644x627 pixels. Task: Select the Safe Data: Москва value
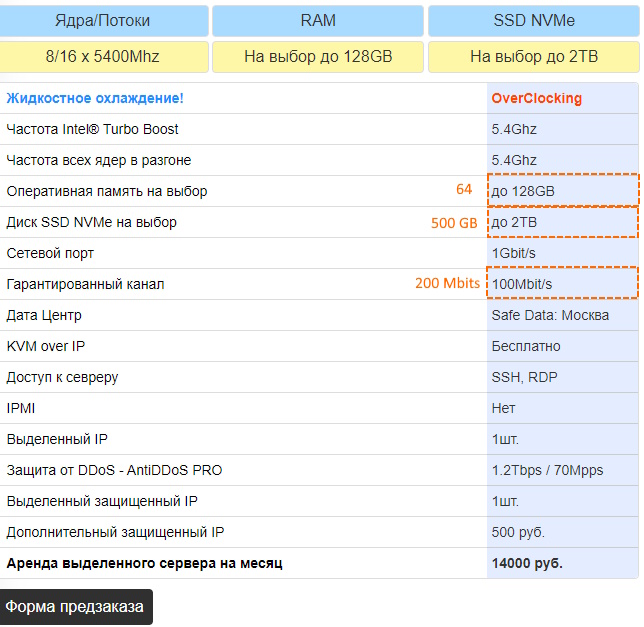click(x=550, y=315)
